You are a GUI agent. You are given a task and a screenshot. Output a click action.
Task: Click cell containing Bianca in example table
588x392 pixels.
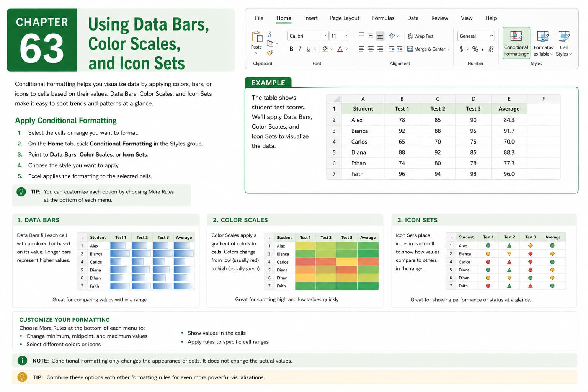[x=363, y=131]
